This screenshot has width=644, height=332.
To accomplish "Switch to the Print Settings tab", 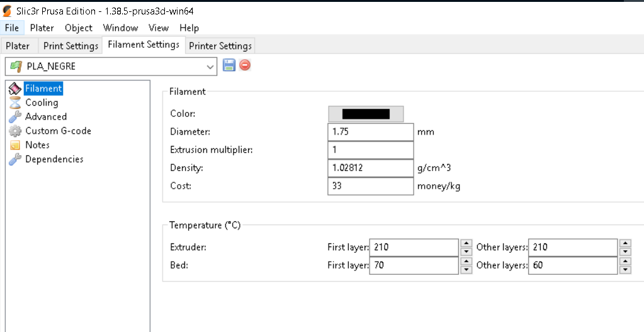I will (71, 46).
